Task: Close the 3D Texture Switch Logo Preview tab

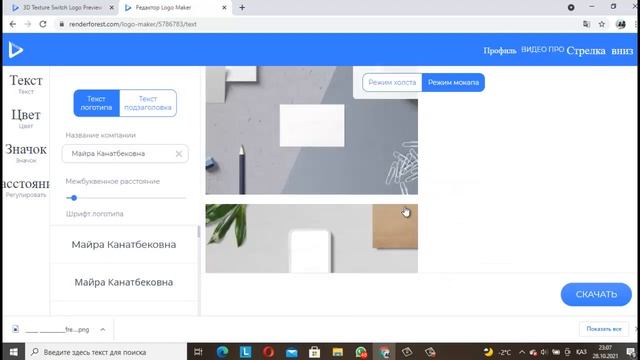Action: click(111, 7)
